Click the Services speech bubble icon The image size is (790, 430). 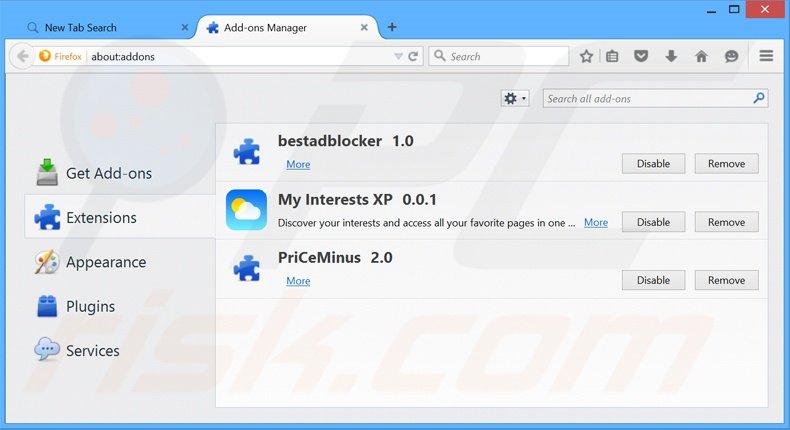click(47, 349)
